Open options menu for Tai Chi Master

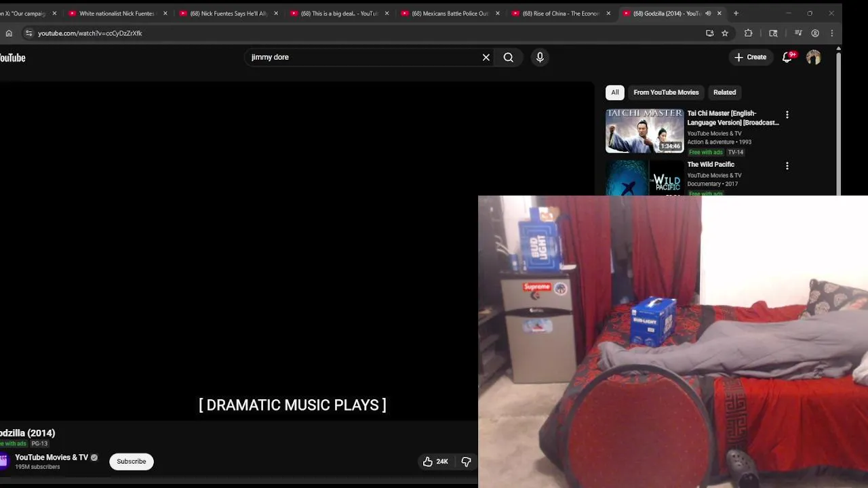pyautogui.click(x=787, y=115)
